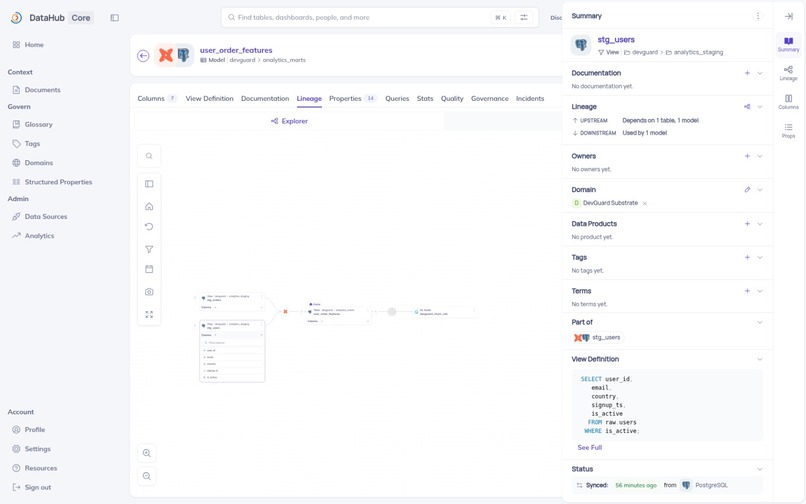Viewport: 806px width, 504px height.
Task: Switch to the Quality tab
Action: [452, 98]
